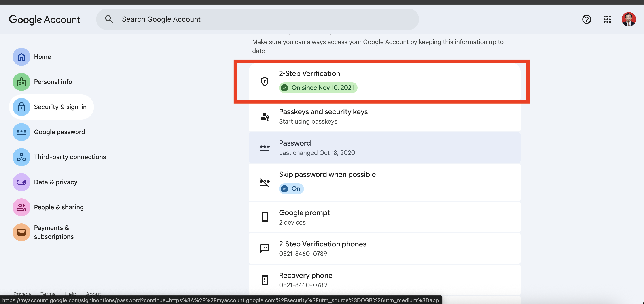644x304 pixels.
Task: Click the Skip password "On" badge
Action: pyautogui.click(x=291, y=189)
